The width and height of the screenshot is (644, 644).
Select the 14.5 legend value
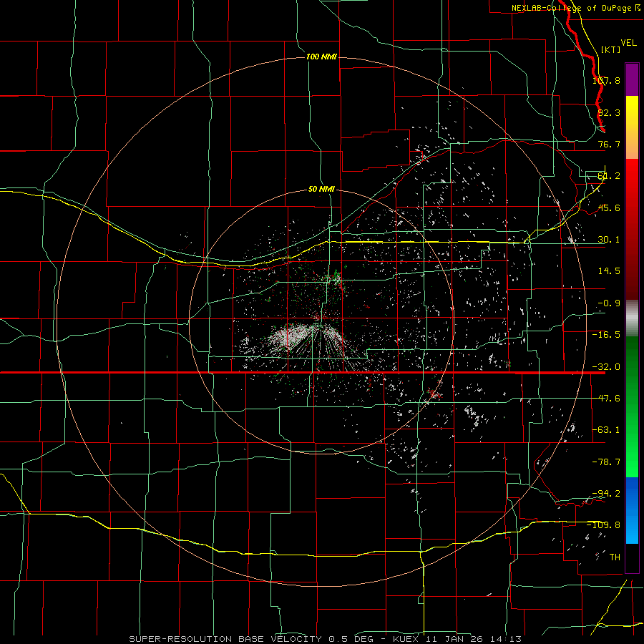tap(609, 271)
